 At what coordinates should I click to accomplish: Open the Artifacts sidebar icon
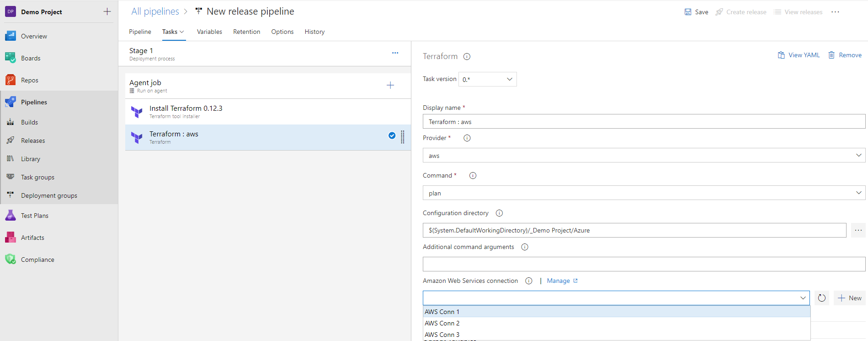(11, 238)
